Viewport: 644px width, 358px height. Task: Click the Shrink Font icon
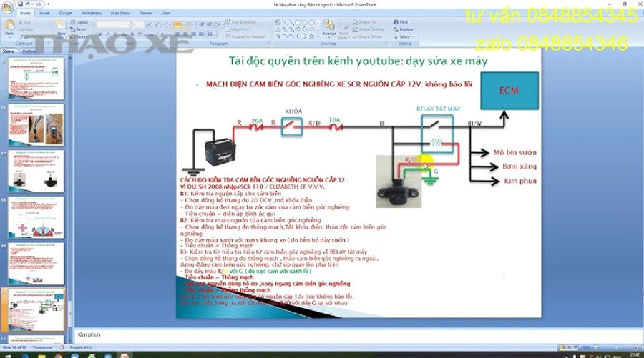coord(157,26)
